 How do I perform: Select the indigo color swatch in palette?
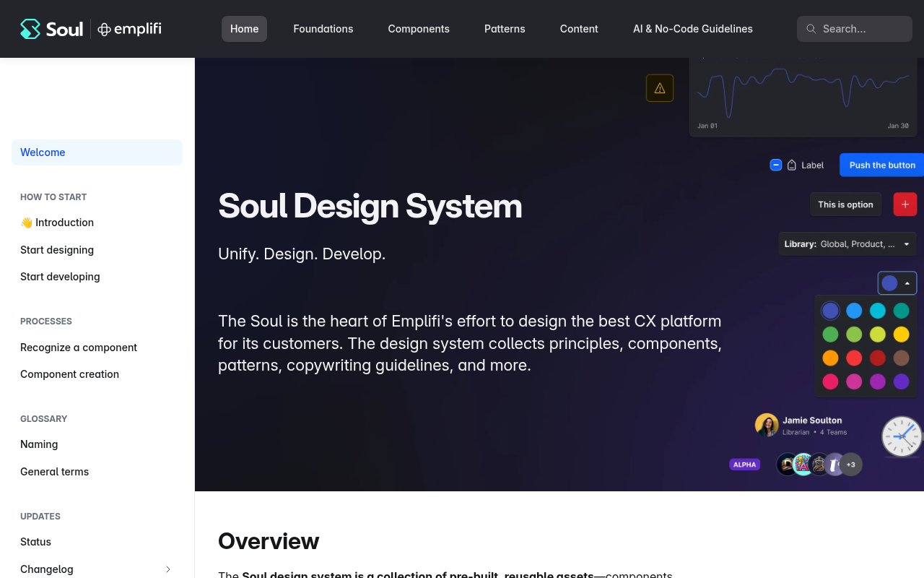(831, 311)
